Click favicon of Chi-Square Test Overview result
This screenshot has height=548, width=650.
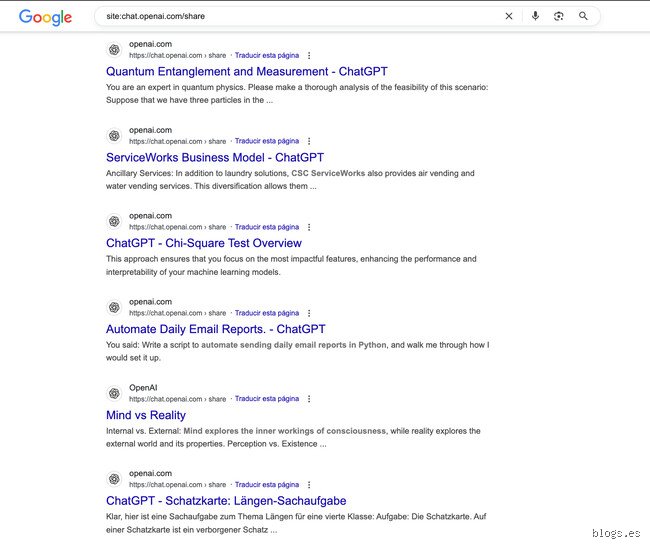click(x=114, y=221)
